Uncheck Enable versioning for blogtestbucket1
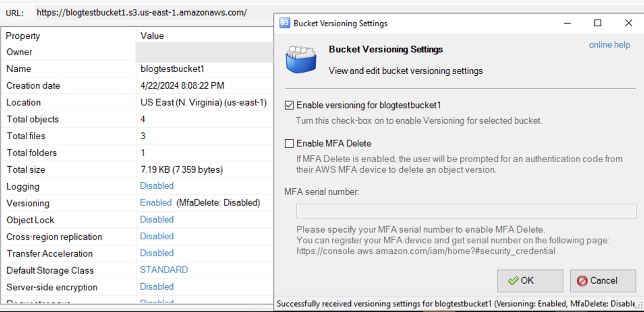This screenshot has height=312, width=644. [x=290, y=105]
